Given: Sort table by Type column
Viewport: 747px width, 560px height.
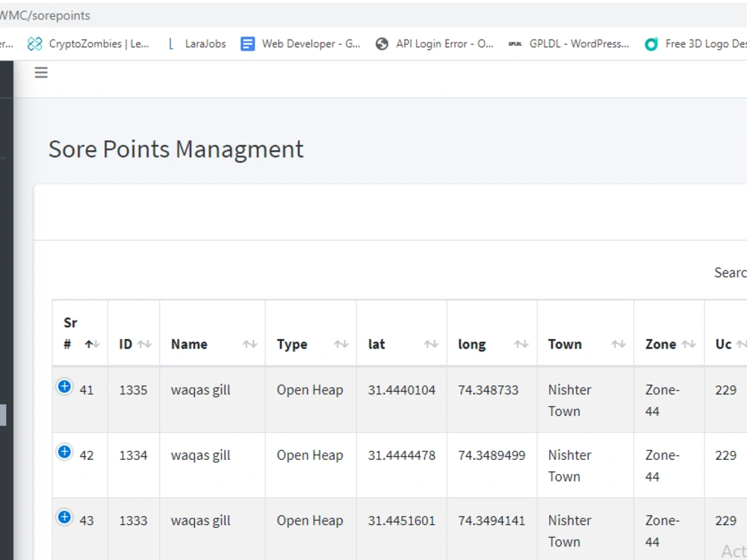Looking at the screenshot, I should [311, 333].
